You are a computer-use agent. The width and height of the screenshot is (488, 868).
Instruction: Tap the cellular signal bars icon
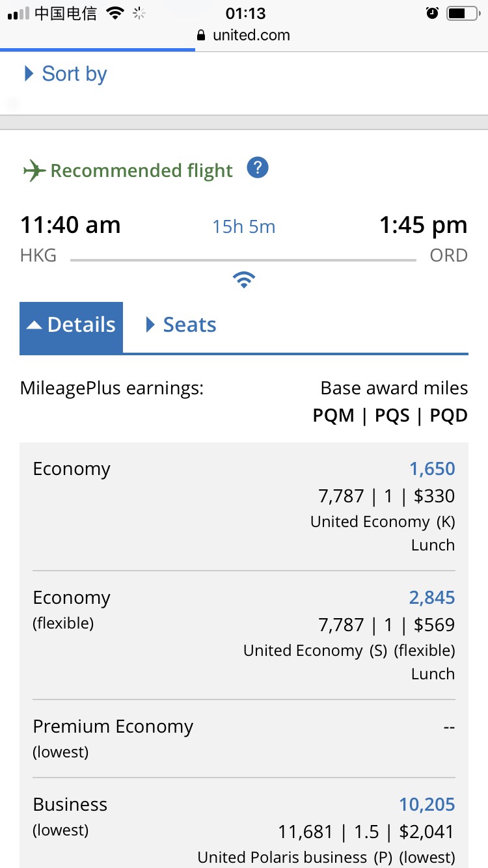(x=18, y=13)
